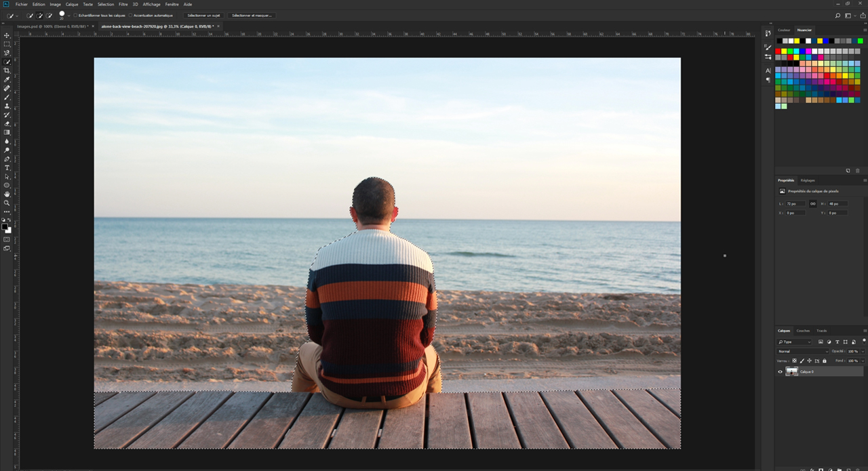Pick the red swatch in Nuancier
This screenshot has width=868, height=471.
tap(778, 52)
